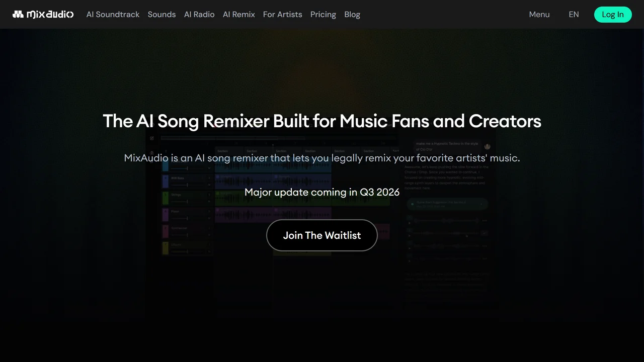Click the Log In button
Screen dimensions: 644x362
click(613, 15)
